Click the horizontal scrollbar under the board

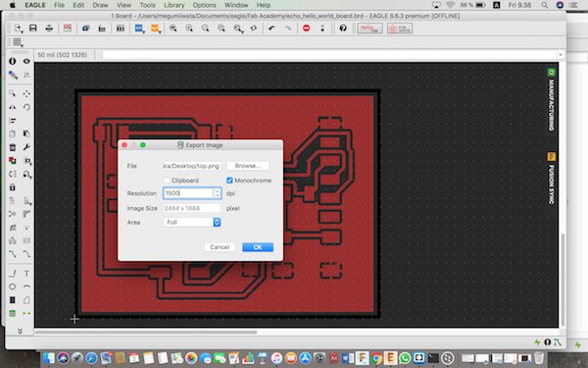[146, 332]
